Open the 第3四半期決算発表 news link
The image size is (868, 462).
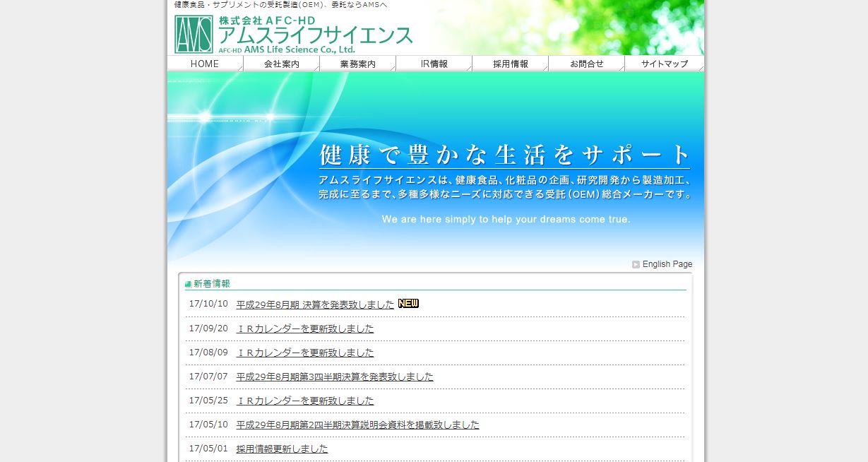334,377
